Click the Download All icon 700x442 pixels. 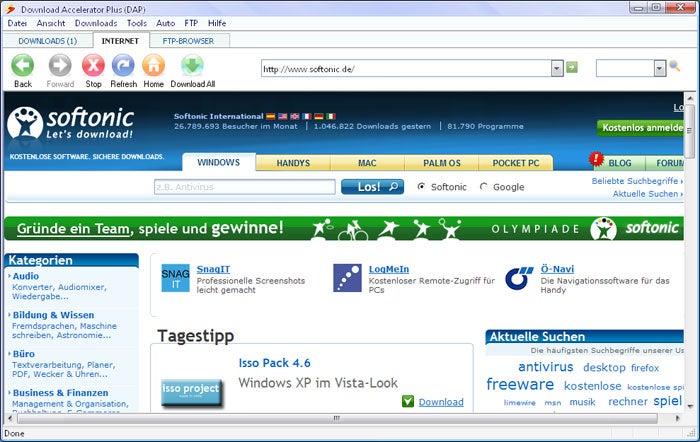click(192, 66)
